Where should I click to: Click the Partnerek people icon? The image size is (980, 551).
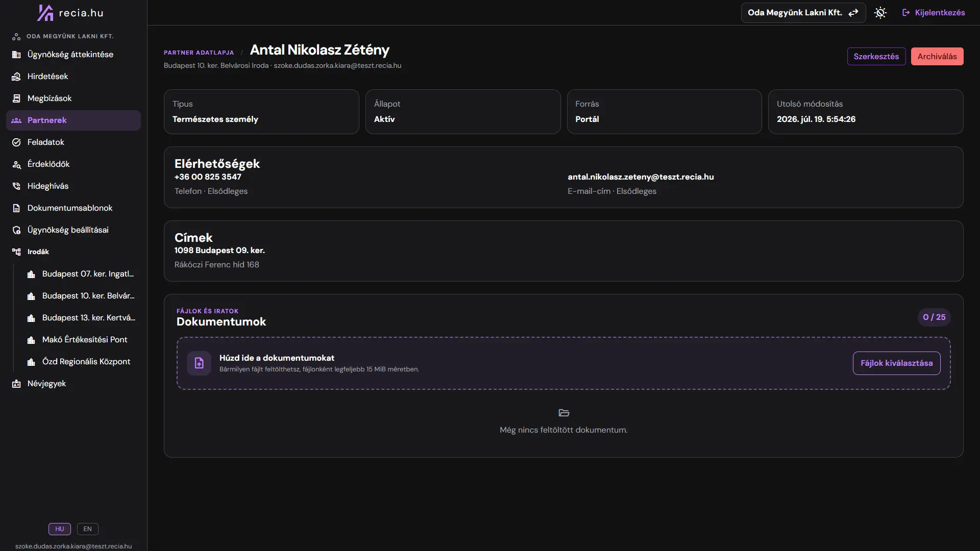tap(16, 120)
